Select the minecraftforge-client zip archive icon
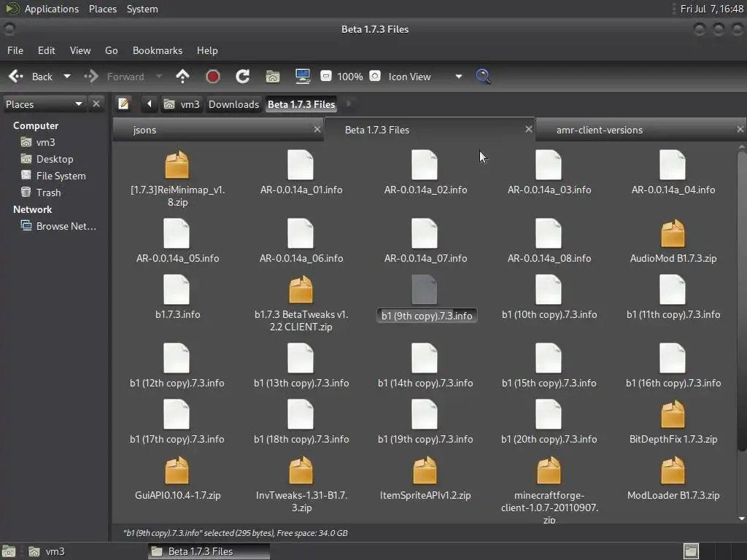Screen dimensions: 747x560 point(549,470)
